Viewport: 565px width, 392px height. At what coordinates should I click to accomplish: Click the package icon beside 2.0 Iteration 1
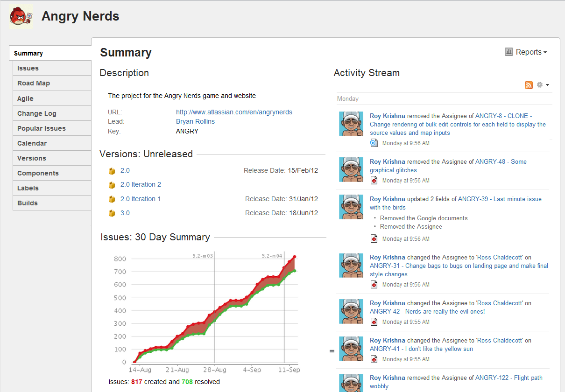(x=112, y=199)
